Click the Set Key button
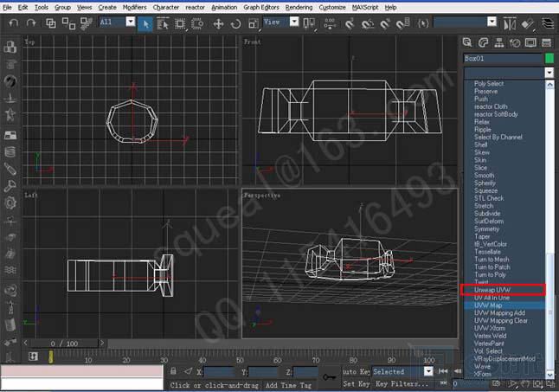This screenshot has width=559, height=392. point(357,384)
